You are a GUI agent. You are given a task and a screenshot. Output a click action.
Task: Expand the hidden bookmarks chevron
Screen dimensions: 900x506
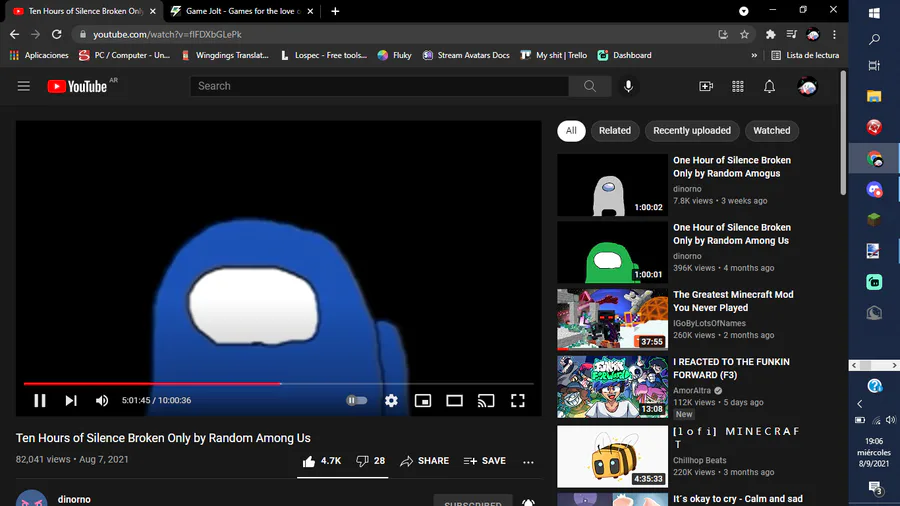[754, 55]
